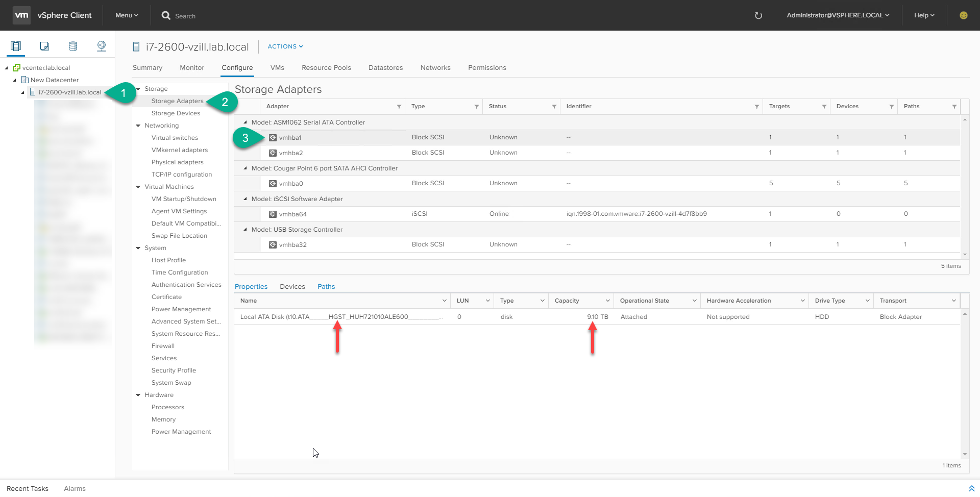Filter the Adapter column

pos(399,107)
